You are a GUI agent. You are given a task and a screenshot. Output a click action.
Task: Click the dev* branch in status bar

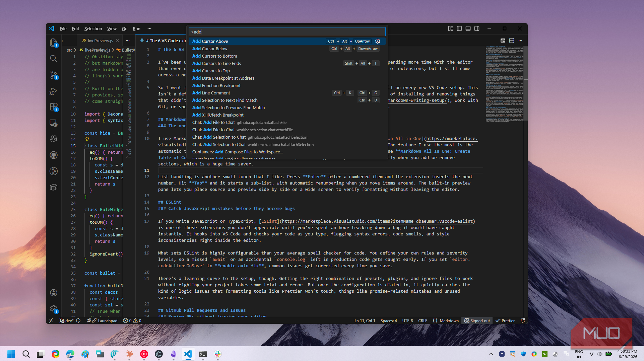coord(66,320)
